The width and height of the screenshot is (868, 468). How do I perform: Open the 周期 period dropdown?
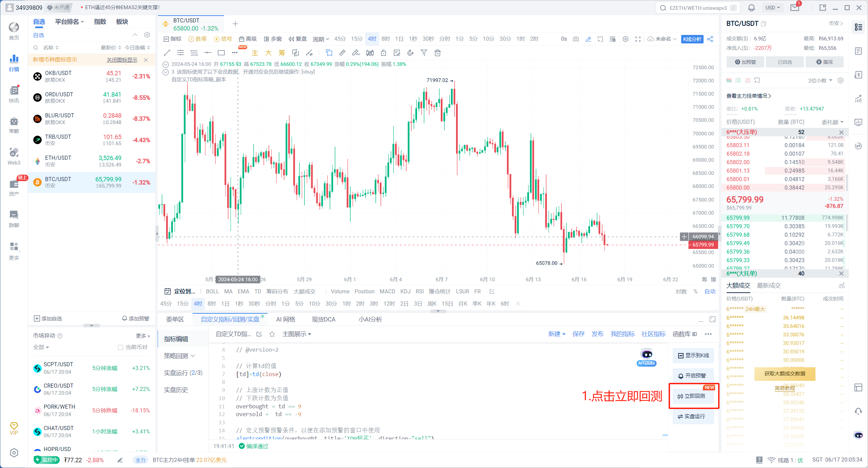pos(321,39)
